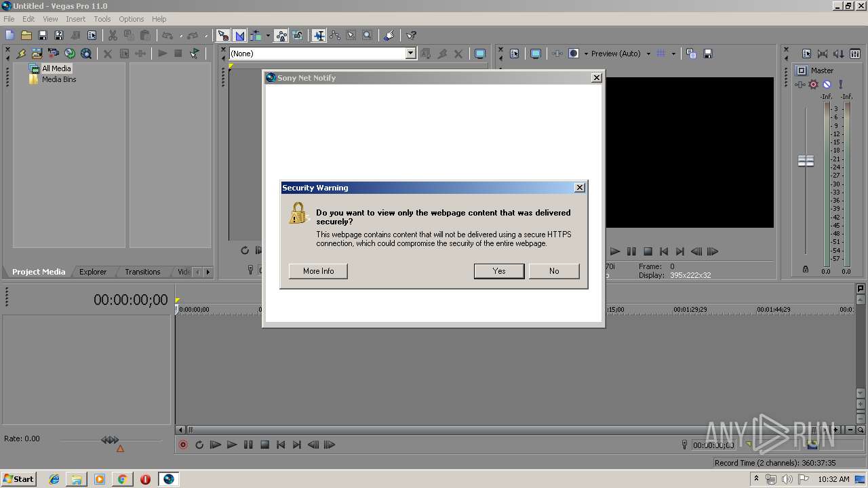
Task: Close the Security Warning dialog
Action: 579,188
